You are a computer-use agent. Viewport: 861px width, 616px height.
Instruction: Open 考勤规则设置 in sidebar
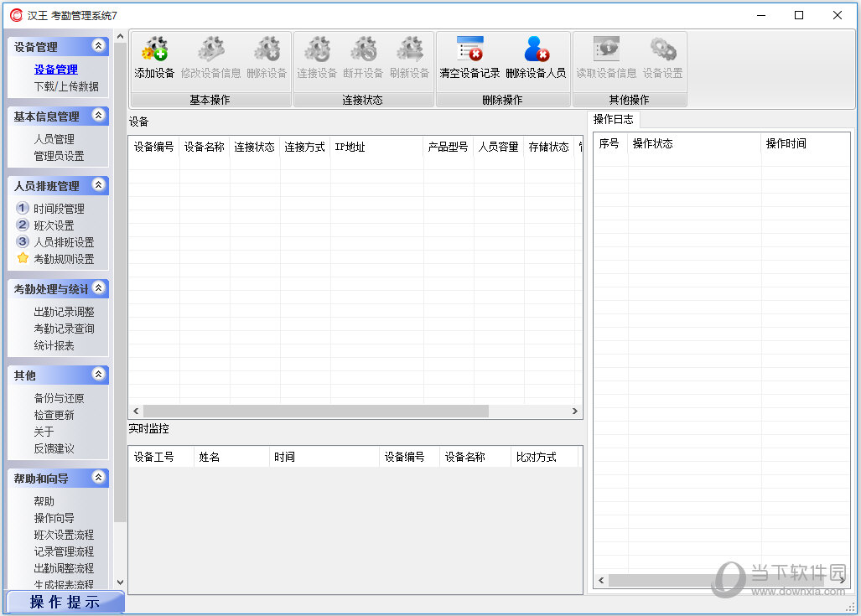(65, 259)
